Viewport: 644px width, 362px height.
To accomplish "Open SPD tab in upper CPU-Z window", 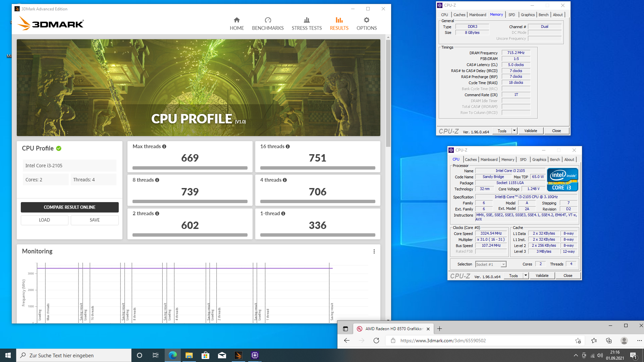I will click(512, 15).
